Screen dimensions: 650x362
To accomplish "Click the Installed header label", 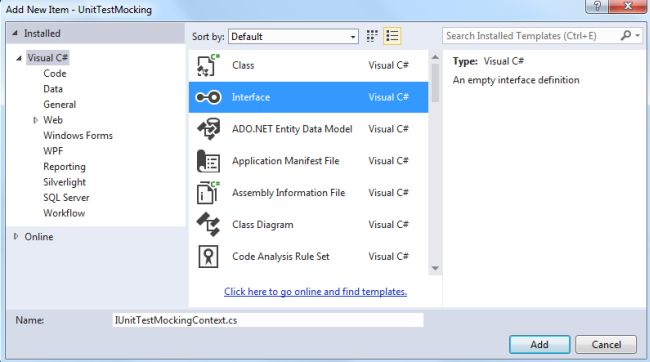I will tap(42, 33).
